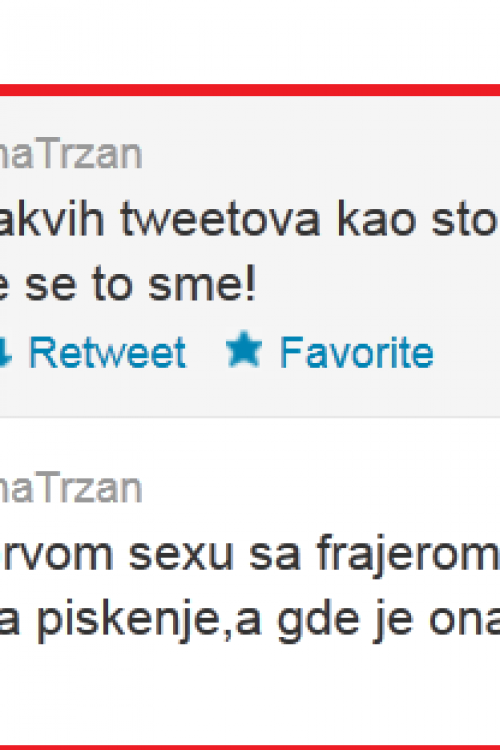The height and width of the screenshot is (750, 500).
Task: Click the divider line between the tweets
Action: pyautogui.click(x=250, y=417)
